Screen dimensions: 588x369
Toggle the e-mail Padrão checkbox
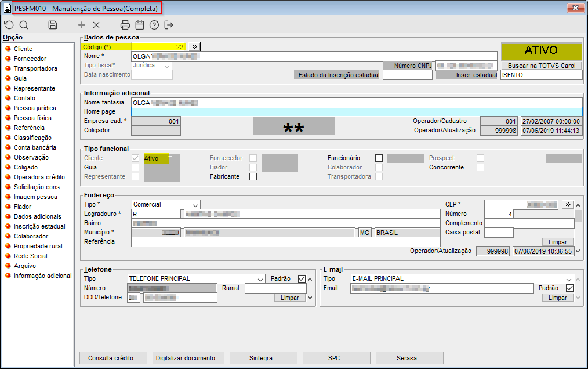pos(569,288)
